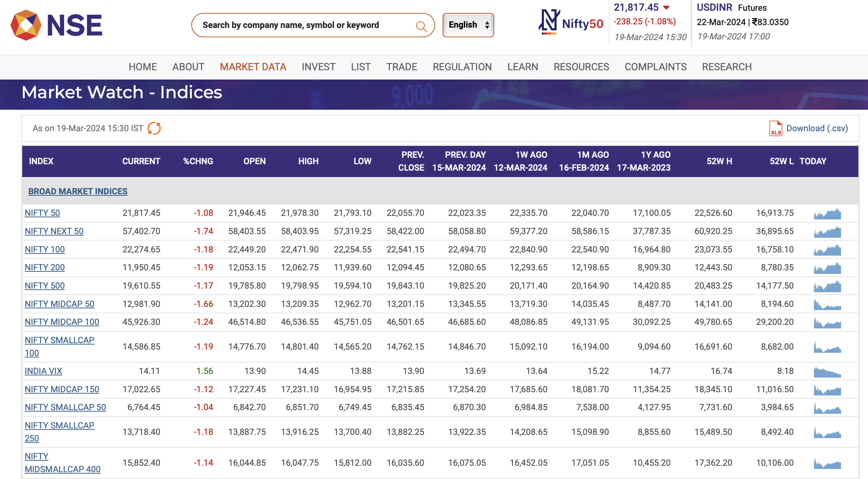Open the COMPLAINTS menu
The image size is (868, 479).
click(656, 67)
